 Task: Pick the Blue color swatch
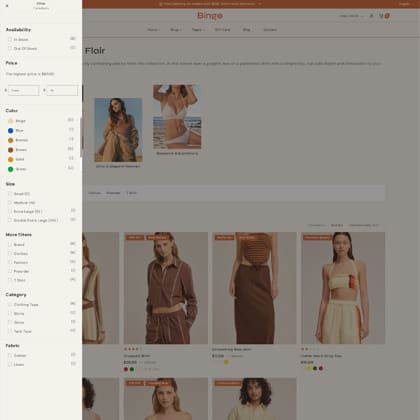coord(10,131)
